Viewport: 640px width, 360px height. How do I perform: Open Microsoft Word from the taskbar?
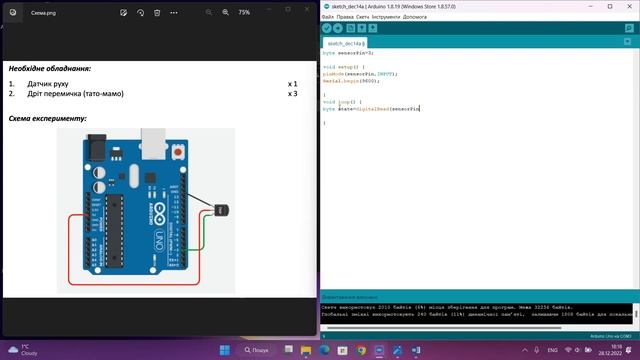[416, 350]
